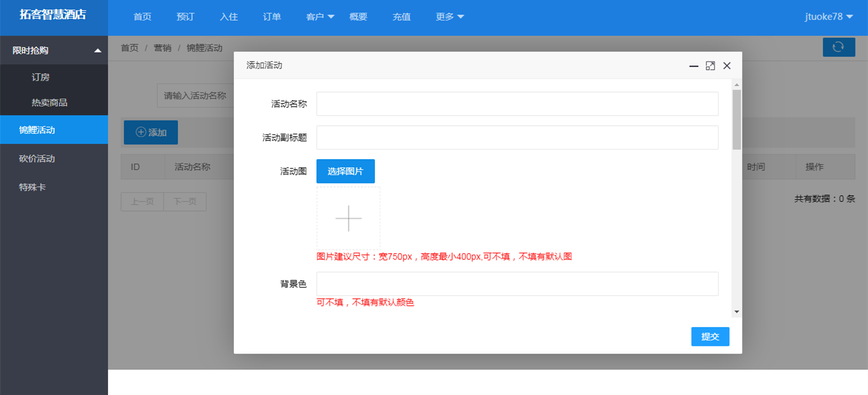868x395 pixels.
Task: Click the 锦鲤活动 breadcrumb text
Action: click(205, 48)
